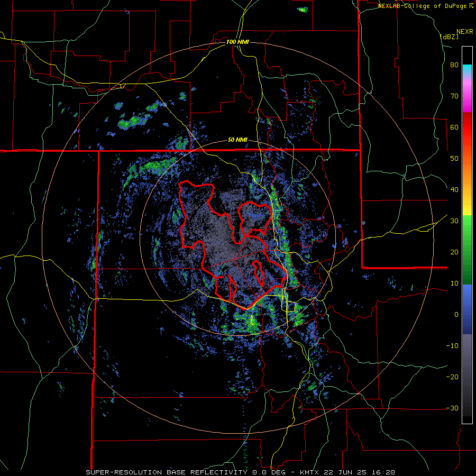Screen dimensions: 476x476
Task: Click the 80 dBZ scale value
Action: point(454,65)
